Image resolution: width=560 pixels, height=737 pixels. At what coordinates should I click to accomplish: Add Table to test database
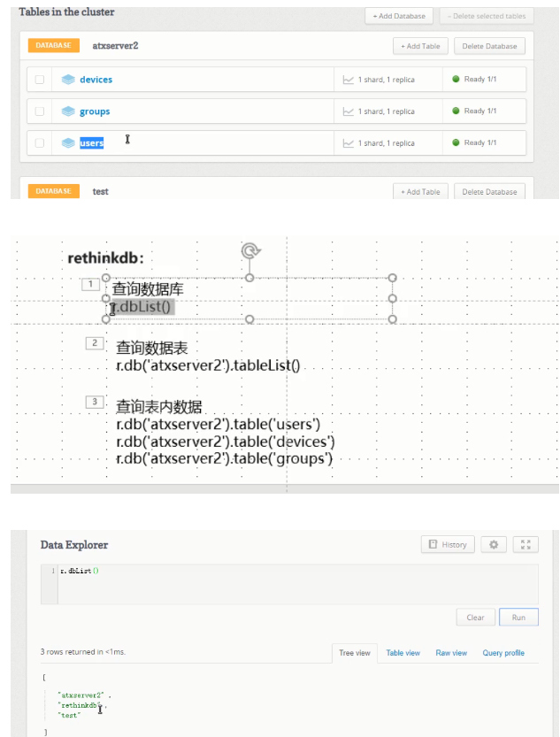420,191
